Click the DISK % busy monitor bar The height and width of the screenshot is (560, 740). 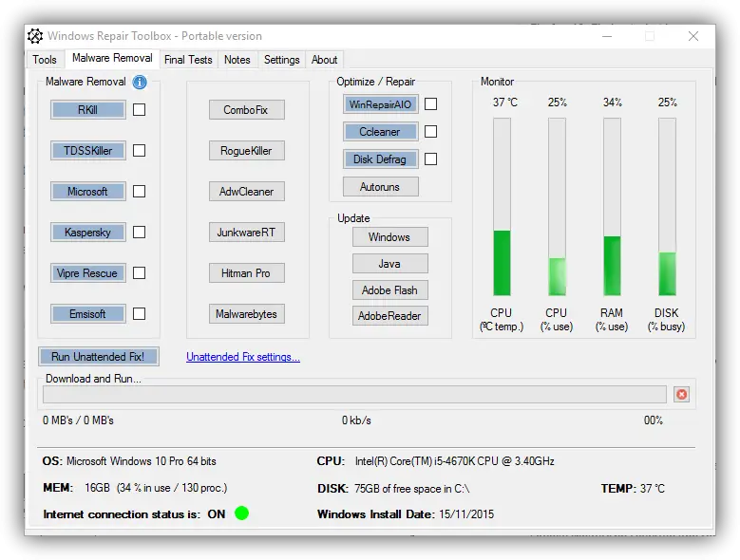(x=667, y=207)
